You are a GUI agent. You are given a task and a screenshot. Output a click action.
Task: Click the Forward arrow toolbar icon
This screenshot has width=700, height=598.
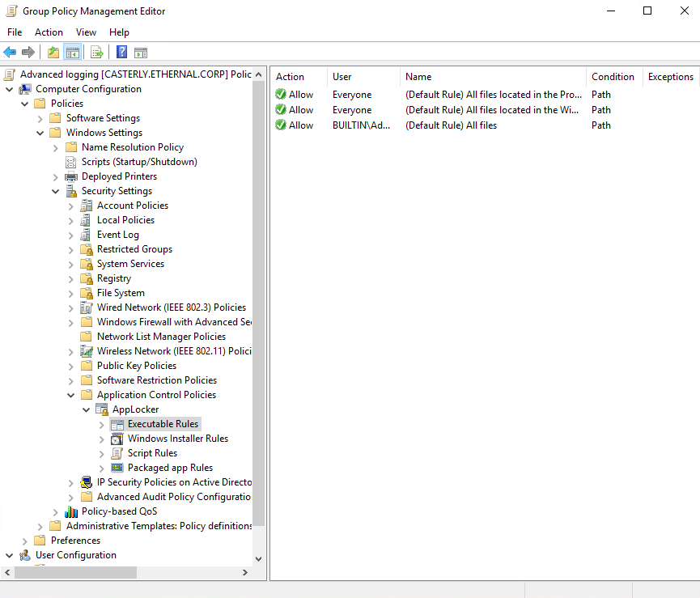click(28, 53)
